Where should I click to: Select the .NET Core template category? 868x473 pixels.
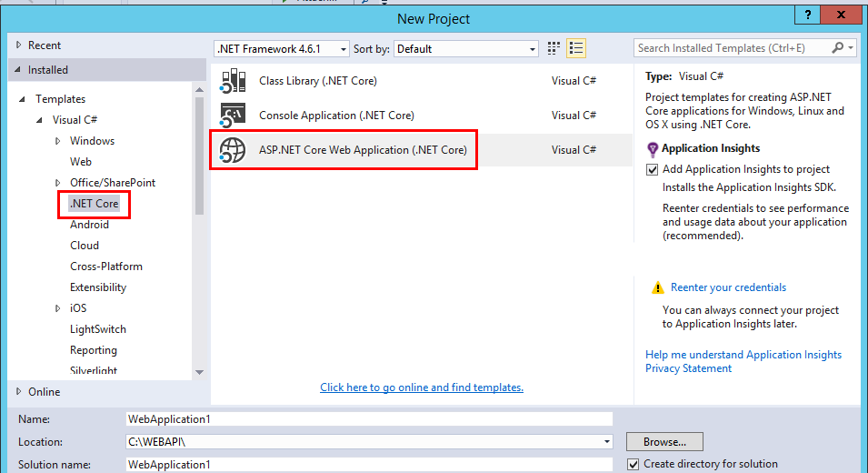pos(95,204)
